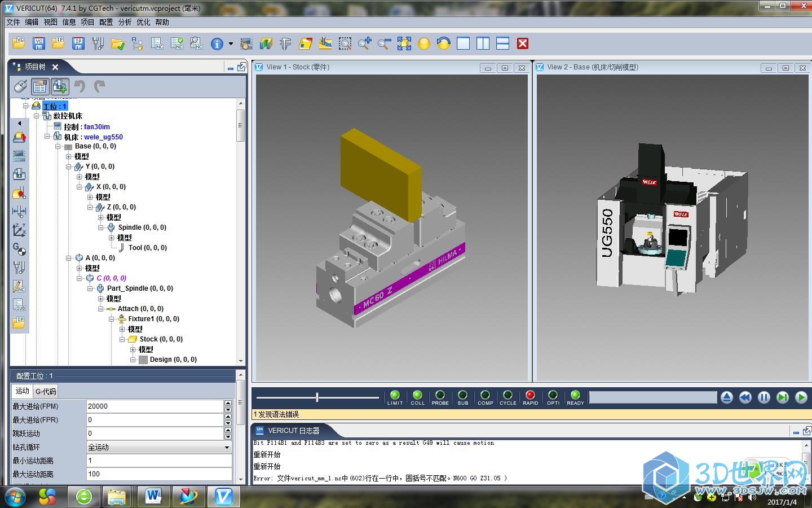
Task: Collapse the Y (0, 0, 0) node
Action: click(x=68, y=167)
